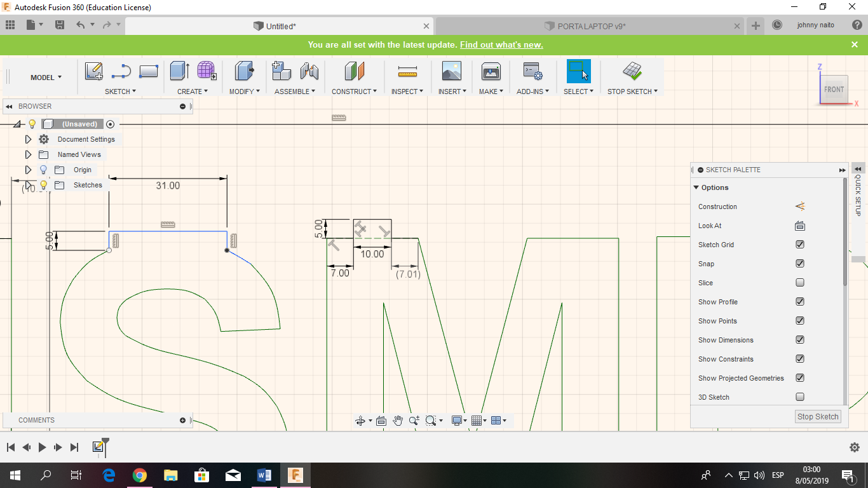Click the Create Sketch icon
The width and height of the screenshot is (868, 488).
94,71
